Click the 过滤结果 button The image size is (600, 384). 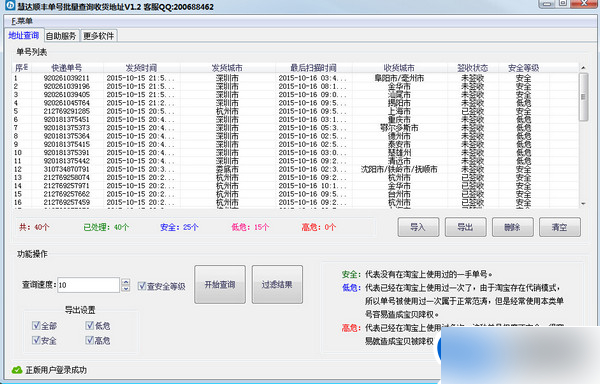pyautogui.click(x=277, y=285)
